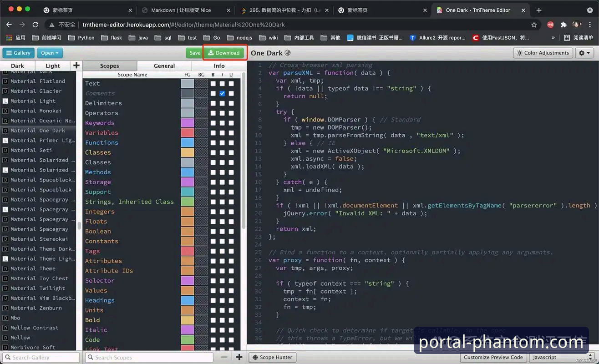The image size is (599, 364).
Task: Open the Open dropdown menu
Action: pos(50,53)
